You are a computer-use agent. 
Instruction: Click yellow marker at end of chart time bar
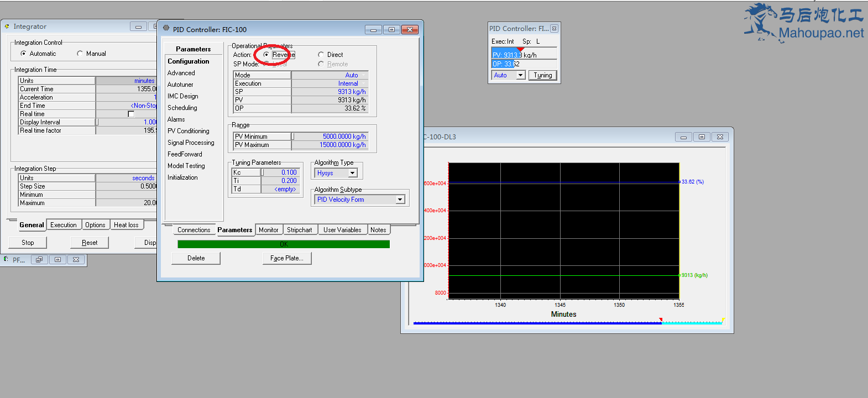[x=723, y=320]
